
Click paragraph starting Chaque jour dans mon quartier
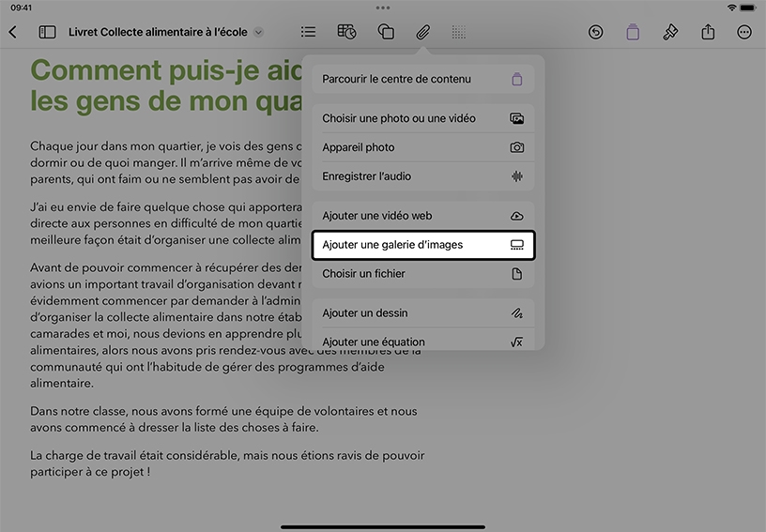tap(166, 162)
